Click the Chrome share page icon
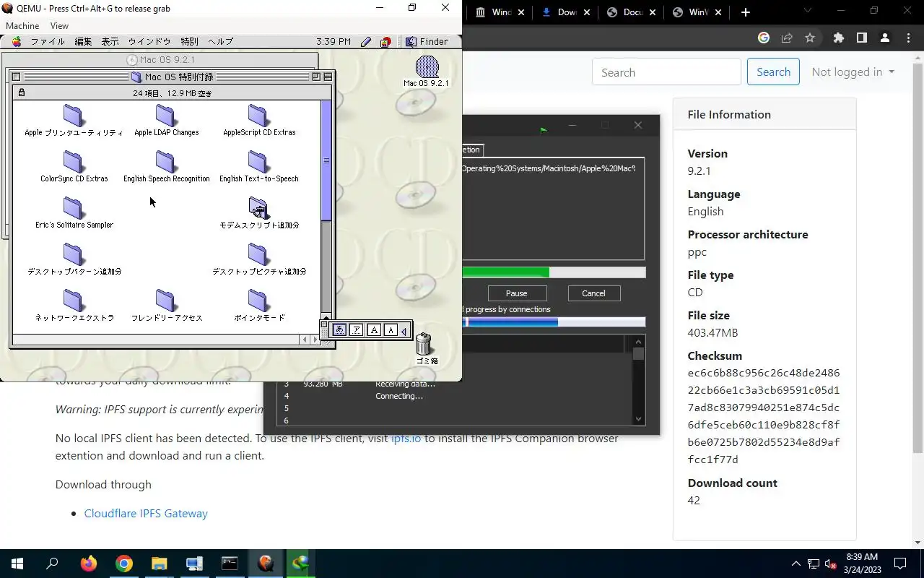Viewport: 924px width, 578px height. pos(787,38)
